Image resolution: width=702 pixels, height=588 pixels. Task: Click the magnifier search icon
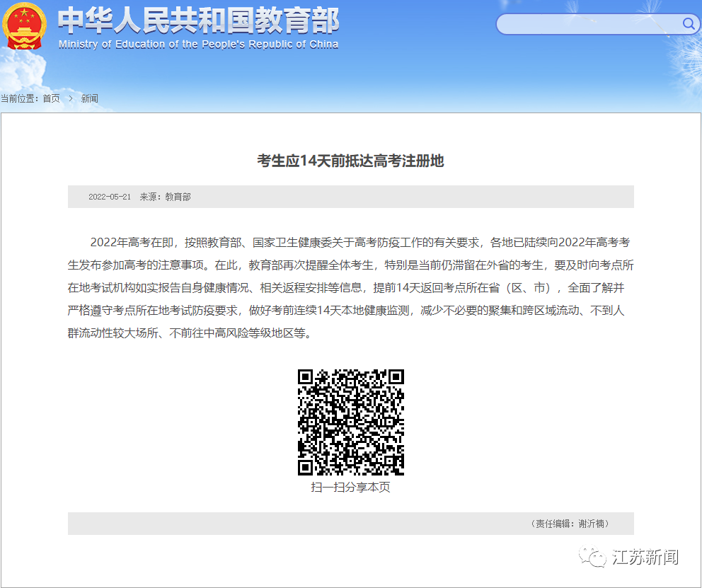click(689, 23)
